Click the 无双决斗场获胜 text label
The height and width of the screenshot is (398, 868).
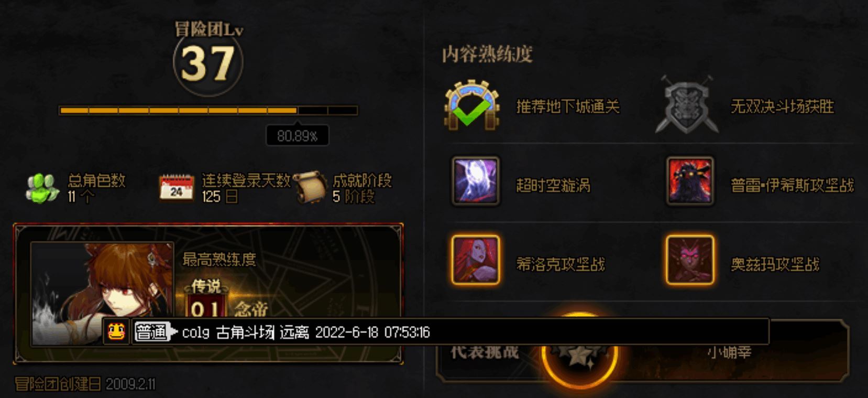pos(782,107)
